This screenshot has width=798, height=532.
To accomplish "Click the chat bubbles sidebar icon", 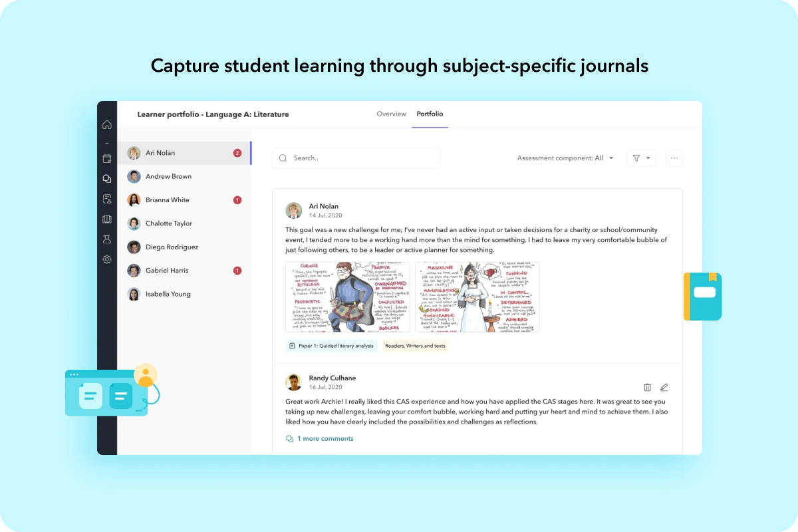I will [106, 179].
